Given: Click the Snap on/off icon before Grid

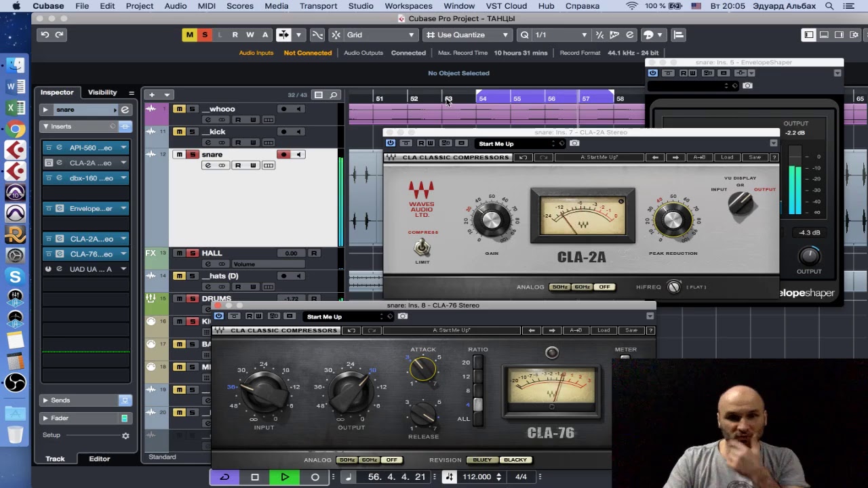Looking at the screenshot, I should 336,35.
